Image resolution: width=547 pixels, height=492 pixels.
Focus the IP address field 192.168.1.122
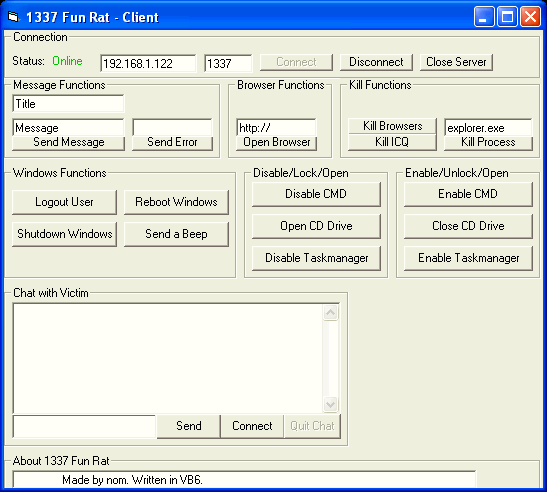pos(148,64)
